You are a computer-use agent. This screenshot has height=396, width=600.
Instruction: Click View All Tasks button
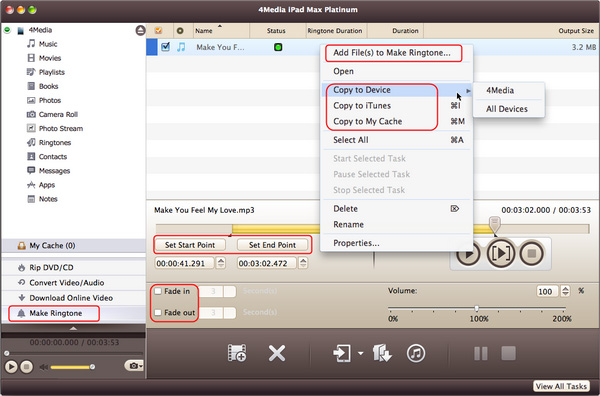pos(561,386)
